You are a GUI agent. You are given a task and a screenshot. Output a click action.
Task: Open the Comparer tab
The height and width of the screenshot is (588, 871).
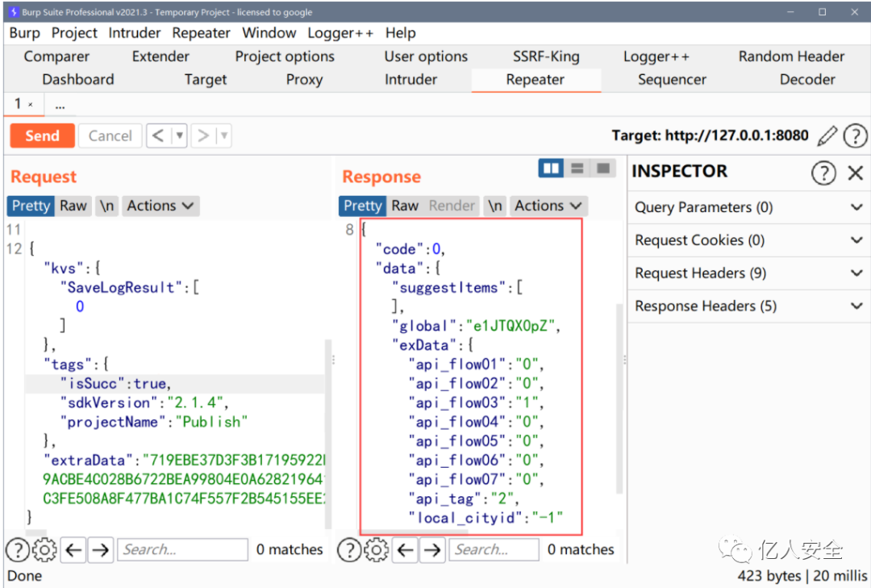56,56
